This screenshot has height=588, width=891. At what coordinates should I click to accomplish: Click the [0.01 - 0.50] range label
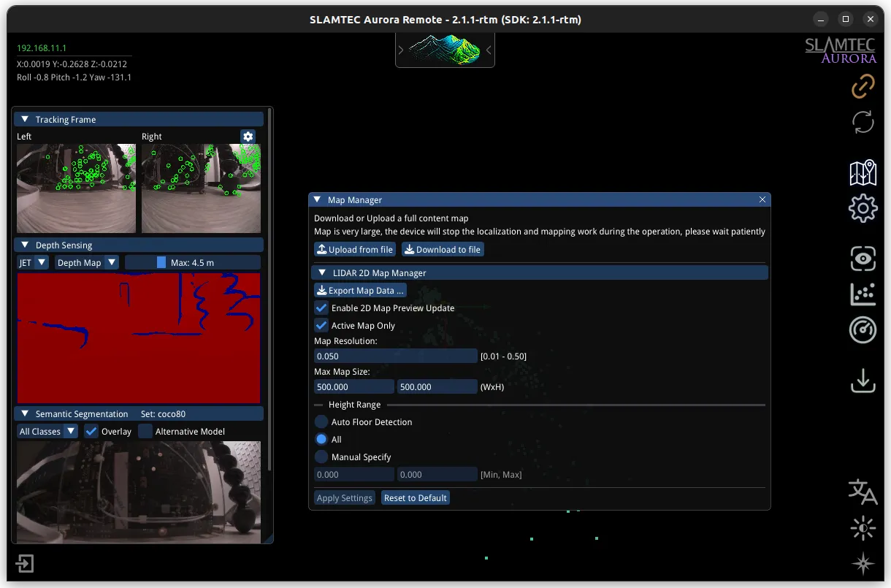coord(503,356)
